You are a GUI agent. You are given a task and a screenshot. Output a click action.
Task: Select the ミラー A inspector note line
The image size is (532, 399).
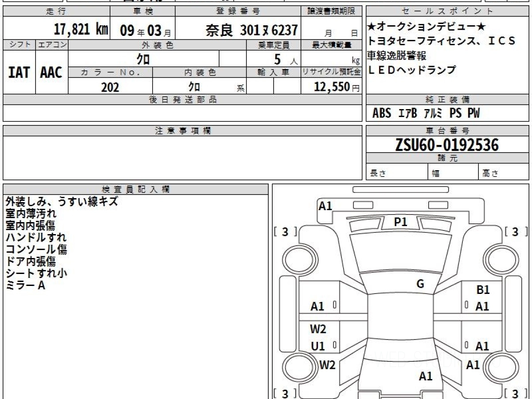click(x=25, y=286)
